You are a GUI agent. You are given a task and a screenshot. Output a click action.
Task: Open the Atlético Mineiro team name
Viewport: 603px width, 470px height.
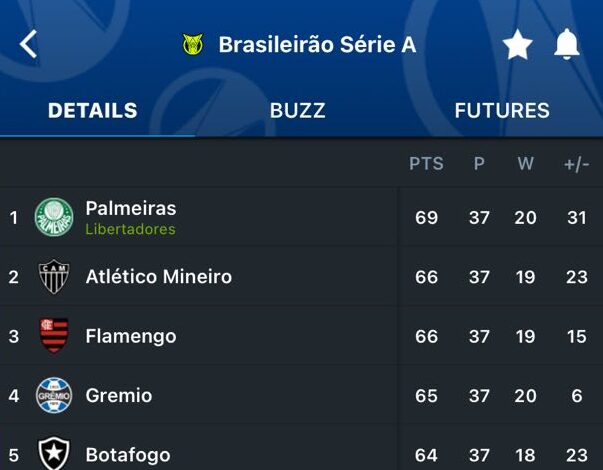159,277
